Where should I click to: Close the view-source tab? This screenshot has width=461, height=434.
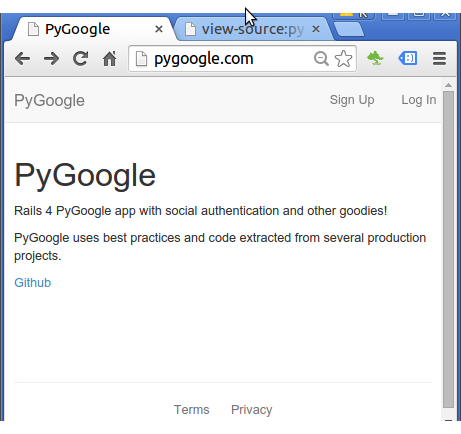click(316, 29)
